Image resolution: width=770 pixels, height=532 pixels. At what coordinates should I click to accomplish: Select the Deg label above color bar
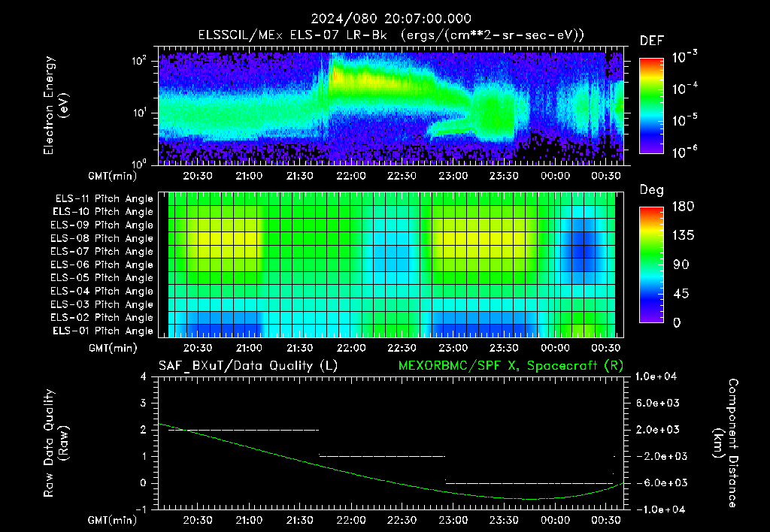pos(652,190)
